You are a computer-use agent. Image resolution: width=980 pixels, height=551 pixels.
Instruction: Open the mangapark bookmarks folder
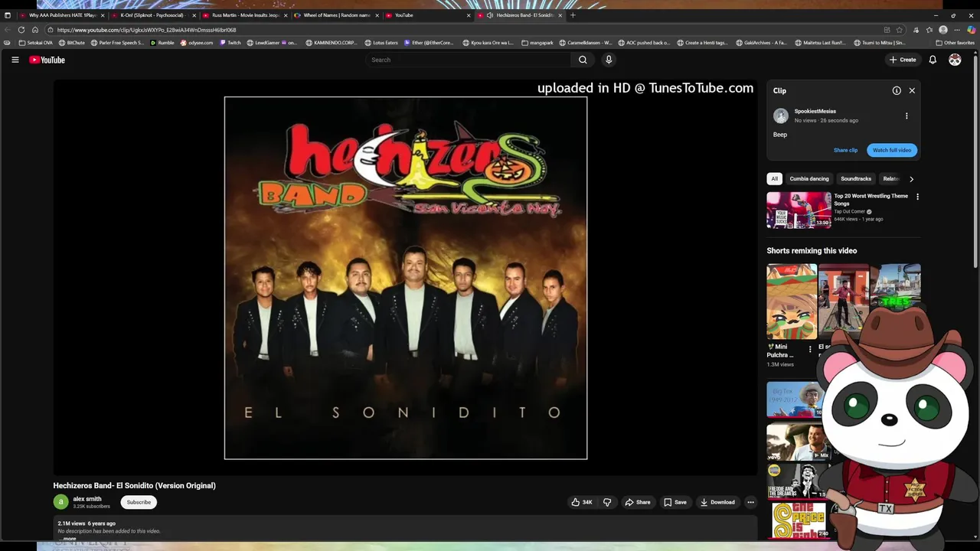pos(537,43)
